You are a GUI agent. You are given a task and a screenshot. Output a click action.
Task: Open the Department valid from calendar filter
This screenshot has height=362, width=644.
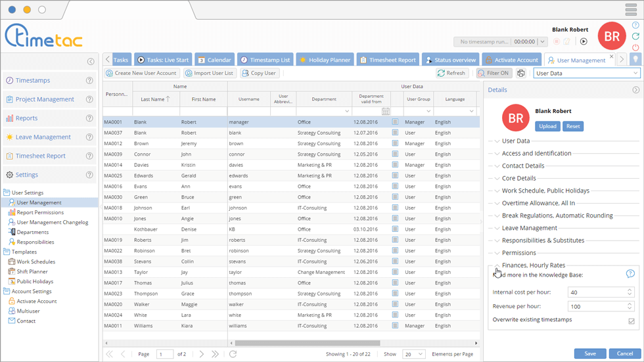click(x=386, y=112)
